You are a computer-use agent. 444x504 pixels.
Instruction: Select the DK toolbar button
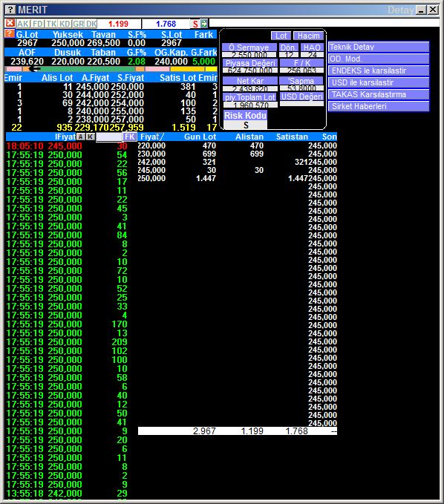(91, 24)
